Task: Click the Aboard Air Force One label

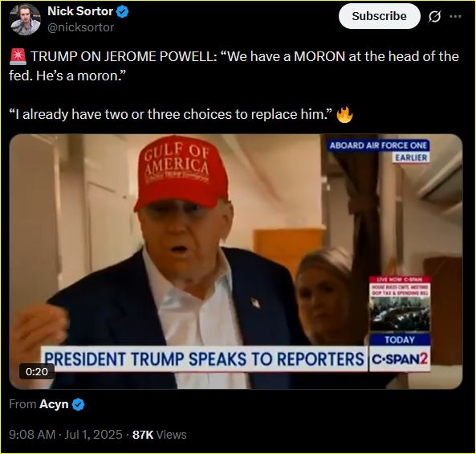Action: pos(378,145)
